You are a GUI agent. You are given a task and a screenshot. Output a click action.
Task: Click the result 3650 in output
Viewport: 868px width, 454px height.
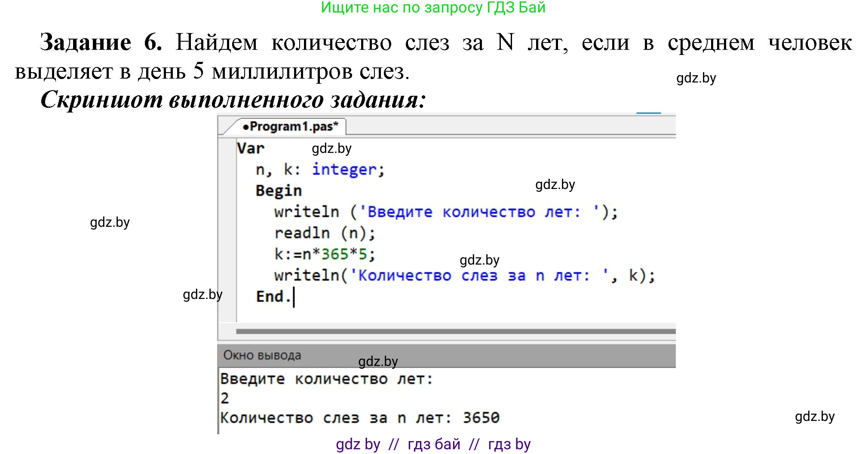[x=481, y=417]
